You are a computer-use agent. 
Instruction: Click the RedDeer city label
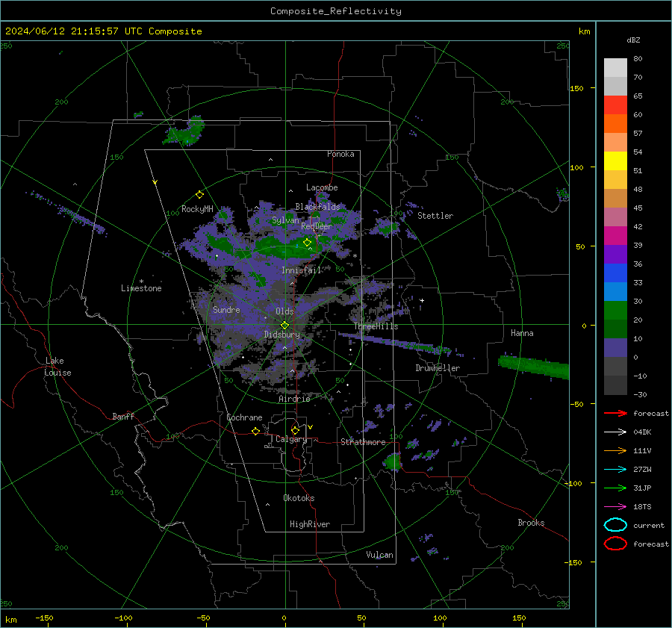tap(317, 226)
